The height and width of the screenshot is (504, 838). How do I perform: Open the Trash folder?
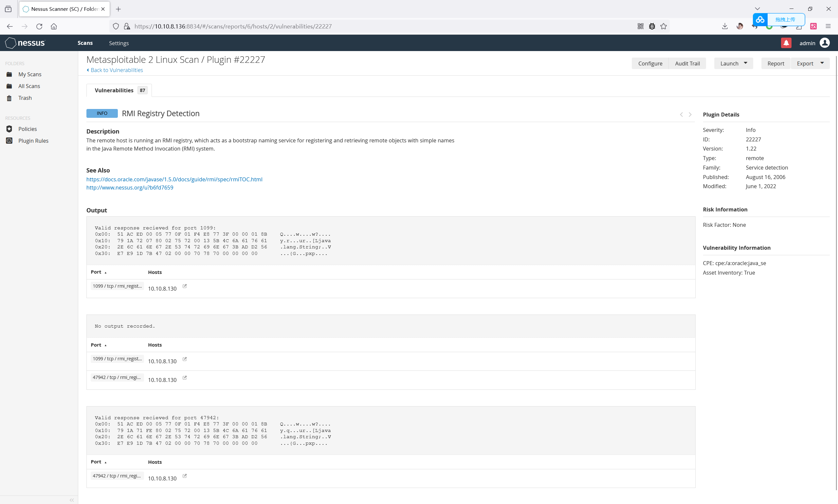pyautogui.click(x=25, y=98)
